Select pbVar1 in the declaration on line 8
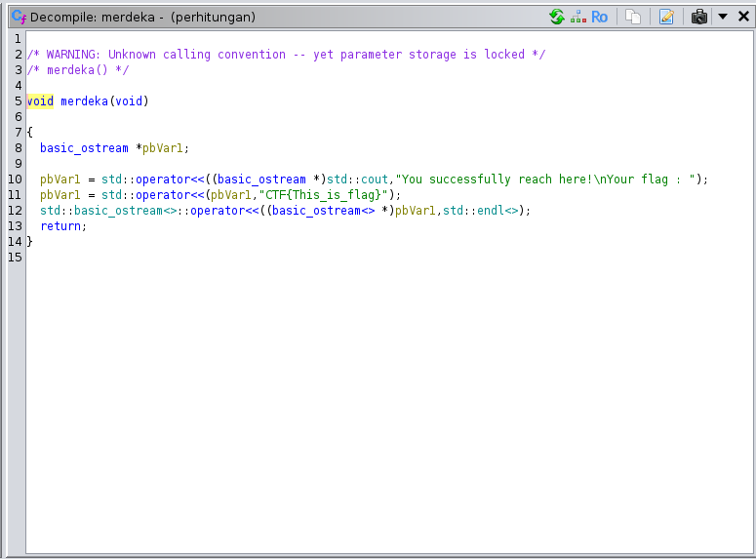The height and width of the screenshot is (559, 756). pos(163,148)
